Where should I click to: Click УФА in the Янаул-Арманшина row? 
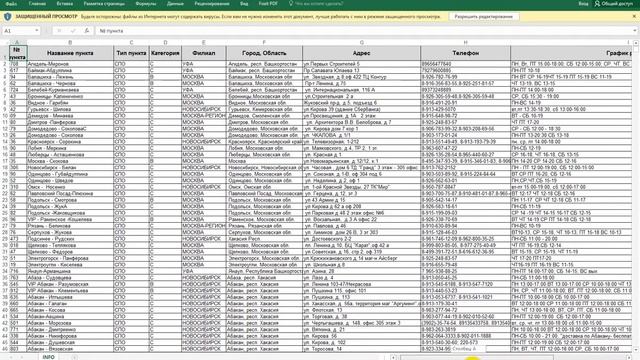coord(204,271)
